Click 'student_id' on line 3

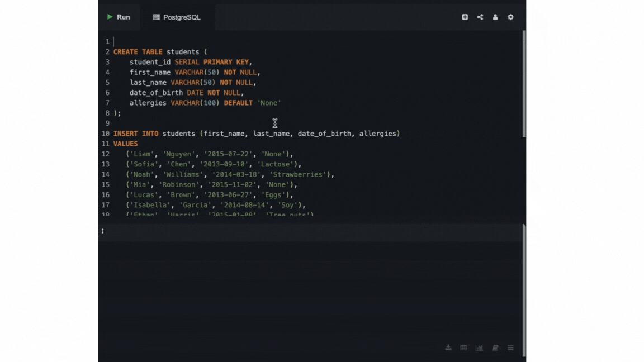tap(150, 63)
